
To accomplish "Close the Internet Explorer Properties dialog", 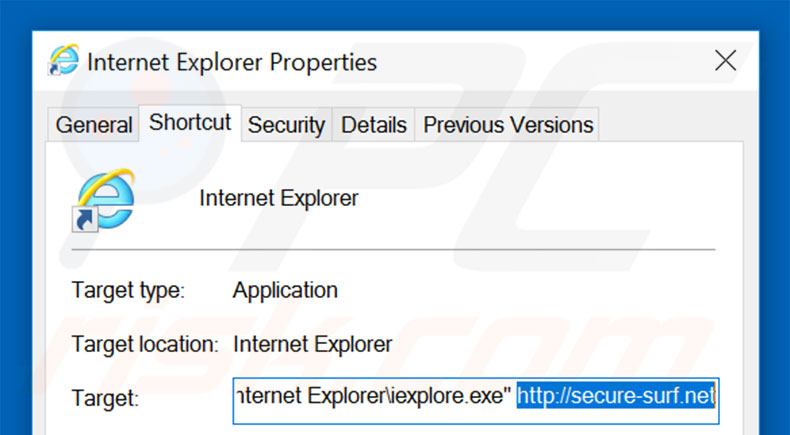I will click(725, 61).
